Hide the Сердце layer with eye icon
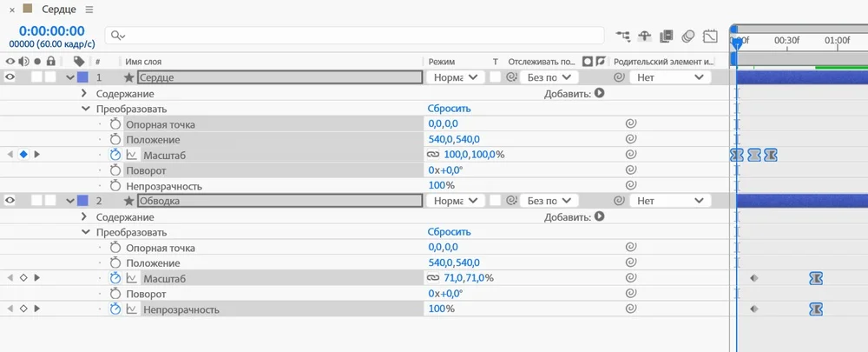 [x=10, y=77]
